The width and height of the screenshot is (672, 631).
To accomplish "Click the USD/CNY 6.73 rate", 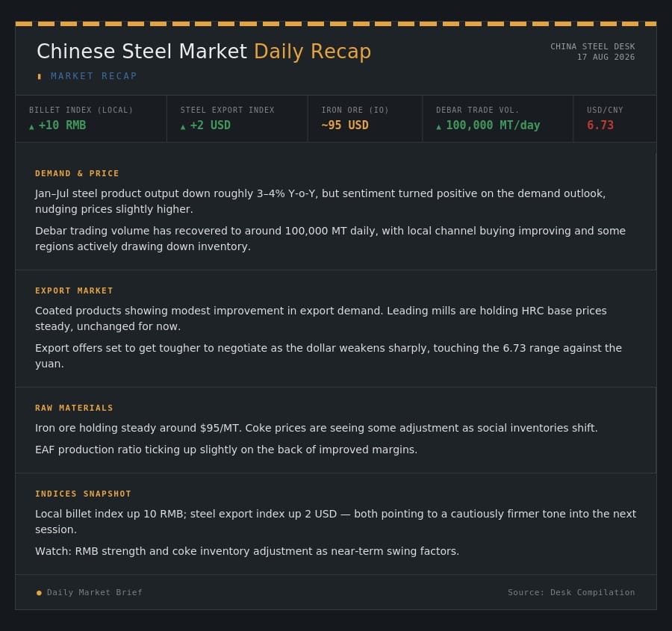I will 600,125.
